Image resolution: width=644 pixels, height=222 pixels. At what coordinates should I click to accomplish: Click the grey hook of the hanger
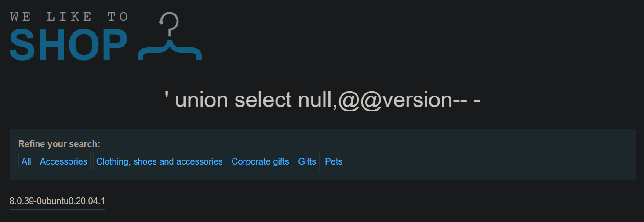pyautogui.click(x=169, y=24)
